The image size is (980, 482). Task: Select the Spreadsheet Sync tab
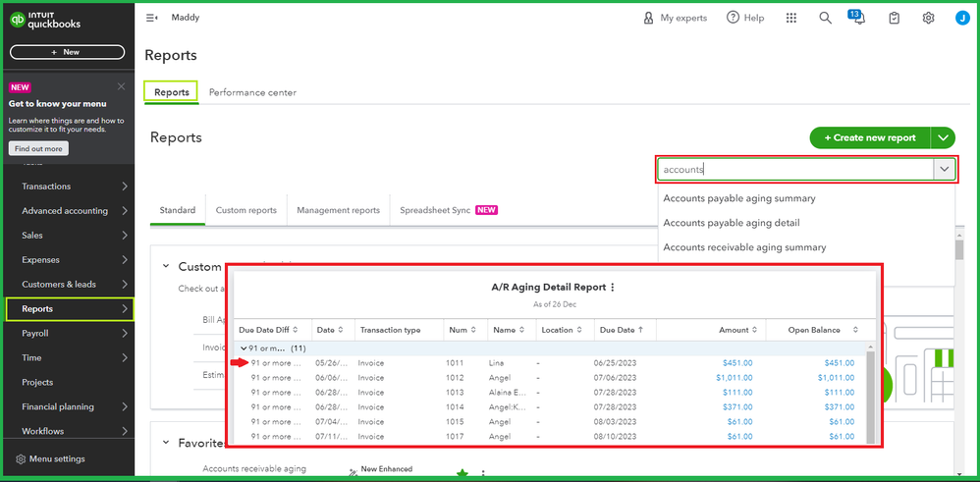coord(448,210)
